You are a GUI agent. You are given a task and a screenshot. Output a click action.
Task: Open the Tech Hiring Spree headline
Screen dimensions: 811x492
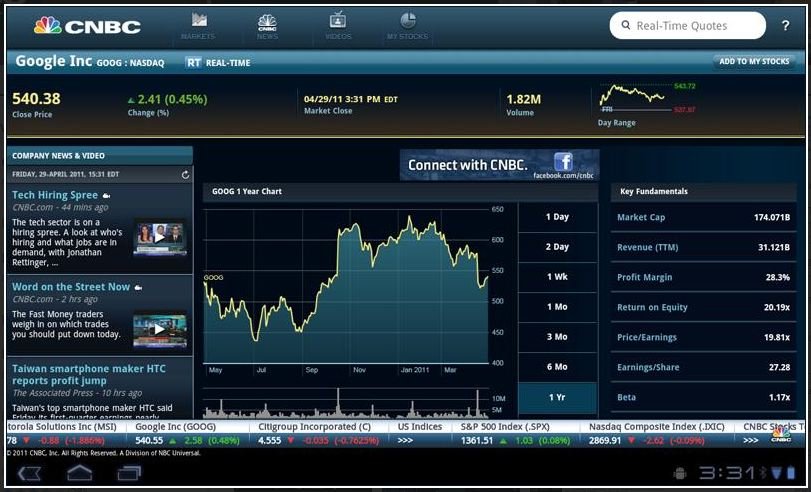coord(55,195)
